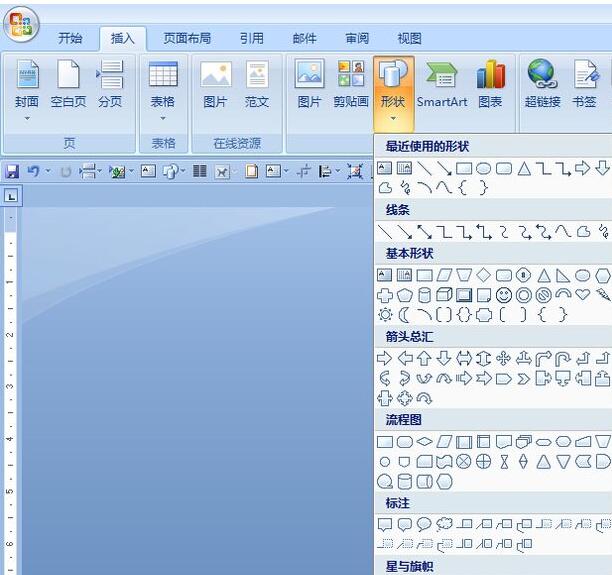This screenshot has width=612, height=575.
Task: Click the Save icon in quick toolbar
Action: coord(12,171)
